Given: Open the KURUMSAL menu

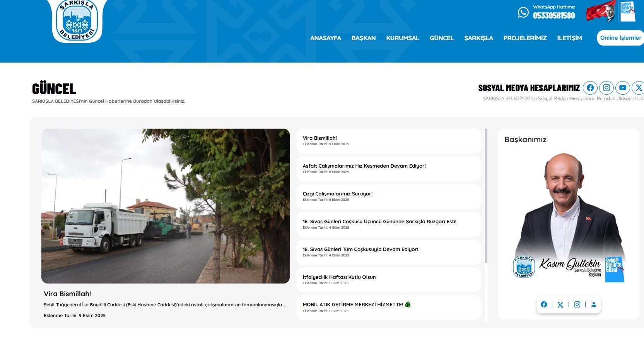Looking at the screenshot, I should tap(402, 38).
